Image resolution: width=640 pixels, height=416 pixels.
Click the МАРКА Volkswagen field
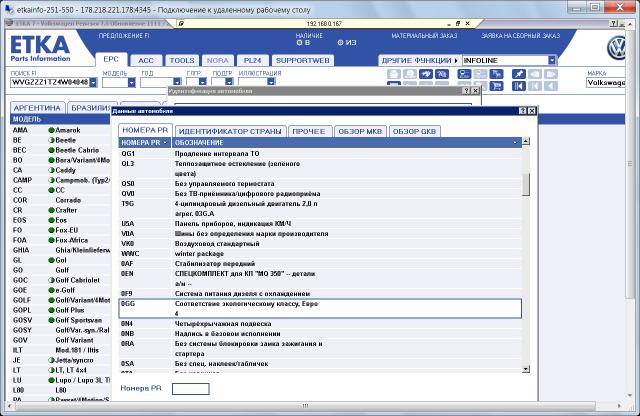coord(606,83)
